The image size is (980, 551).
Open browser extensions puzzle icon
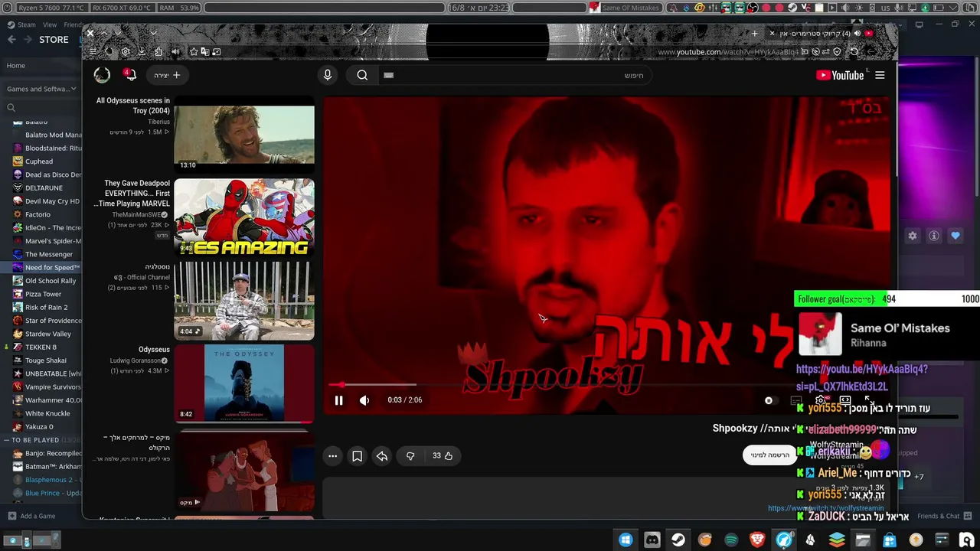tap(158, 52)
